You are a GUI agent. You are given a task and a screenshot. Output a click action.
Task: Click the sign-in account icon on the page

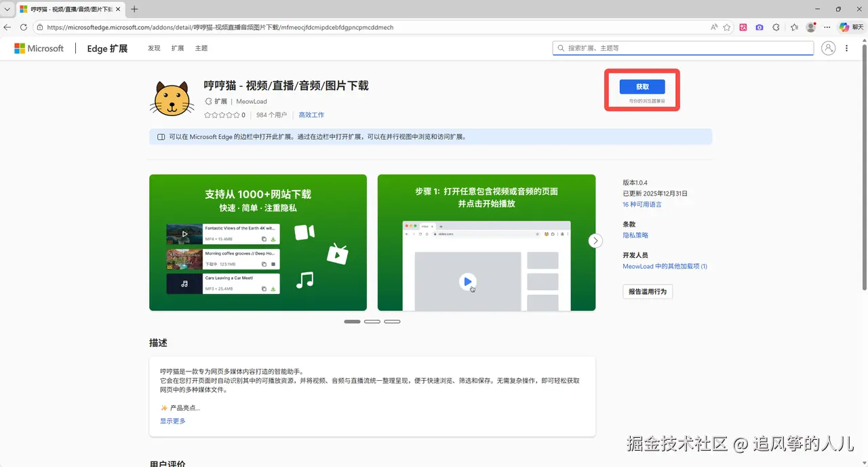[x=828, y=48]
